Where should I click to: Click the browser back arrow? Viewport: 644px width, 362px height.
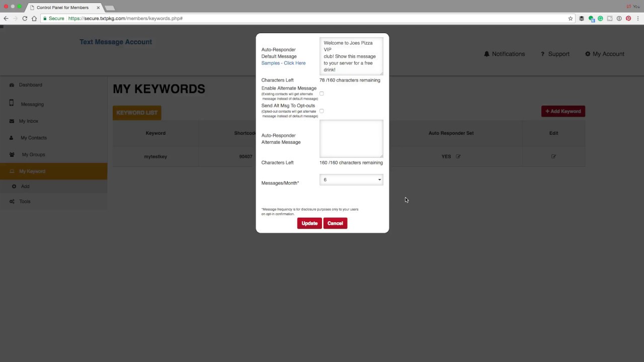[x=6, y=19]
